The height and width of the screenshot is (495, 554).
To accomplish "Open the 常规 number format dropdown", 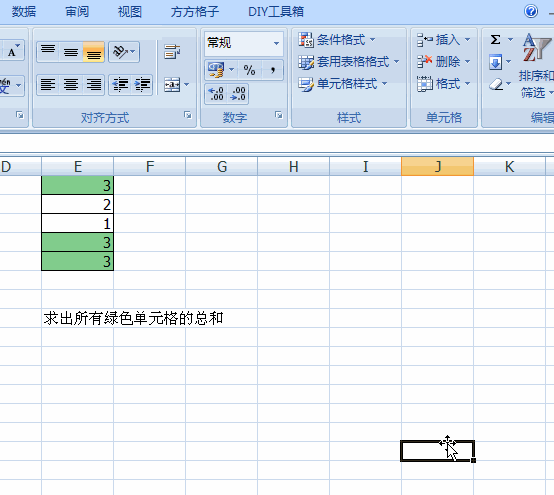I will coord(276,43).
